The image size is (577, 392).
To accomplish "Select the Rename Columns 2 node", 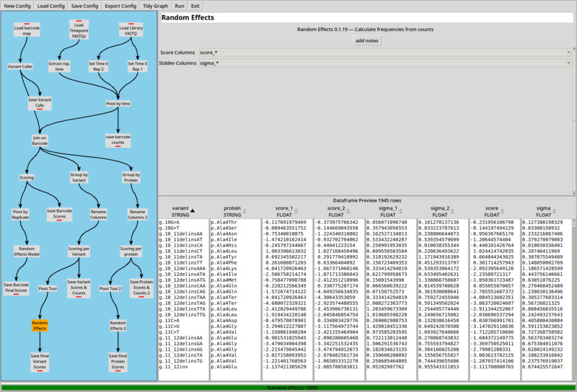I will [137, 215].
